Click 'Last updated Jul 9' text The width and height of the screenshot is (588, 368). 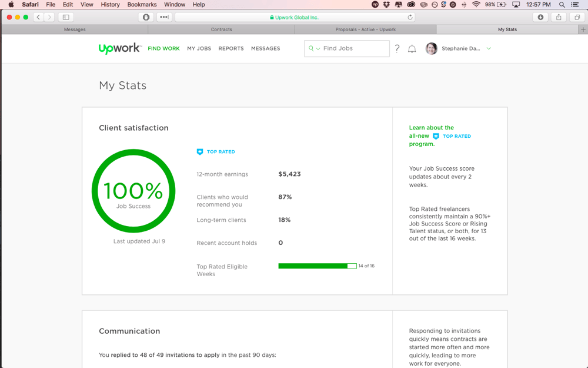click(139, 241)
